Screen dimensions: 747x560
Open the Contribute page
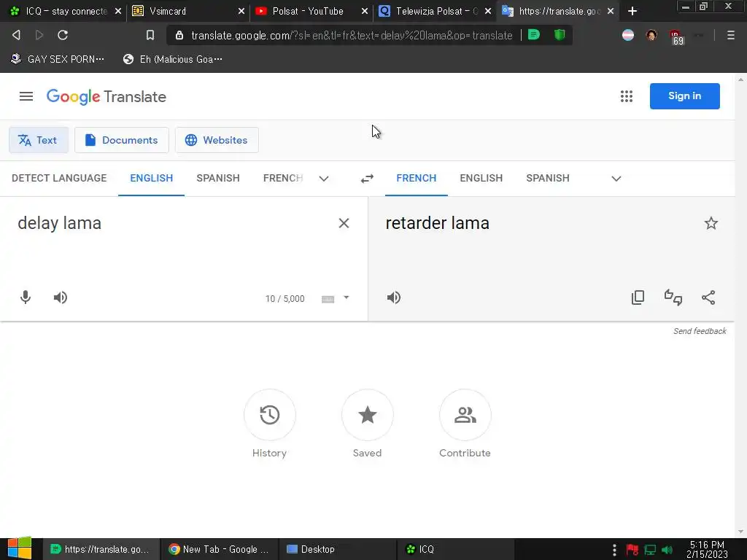(x=465, y=424)
